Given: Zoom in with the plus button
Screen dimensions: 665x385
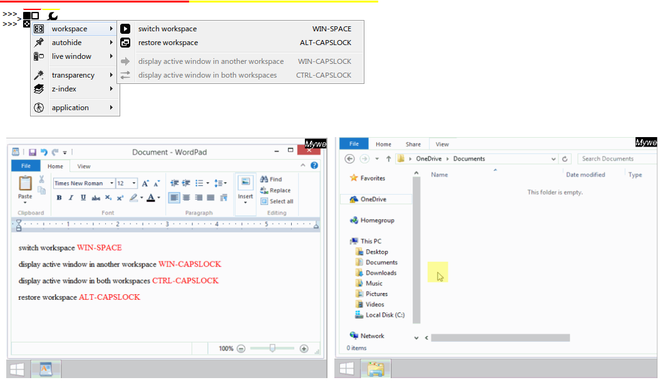Looking at the screenshot, I should tap(304, 349).
